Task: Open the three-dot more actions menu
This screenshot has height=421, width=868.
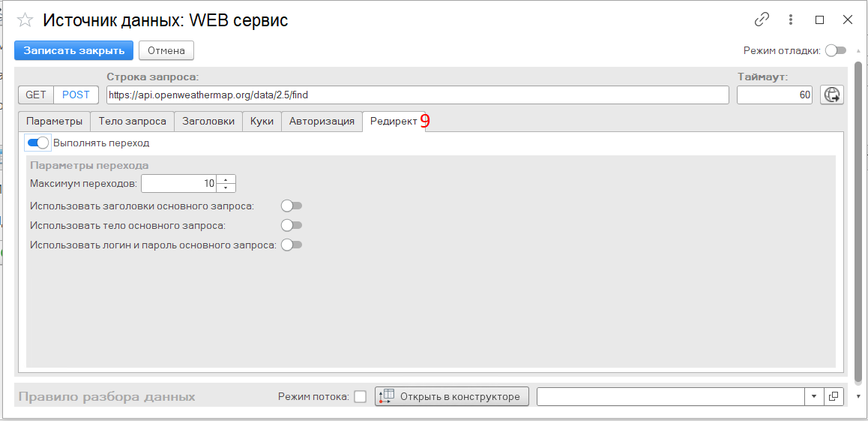Action: click(x=791, y=20)
